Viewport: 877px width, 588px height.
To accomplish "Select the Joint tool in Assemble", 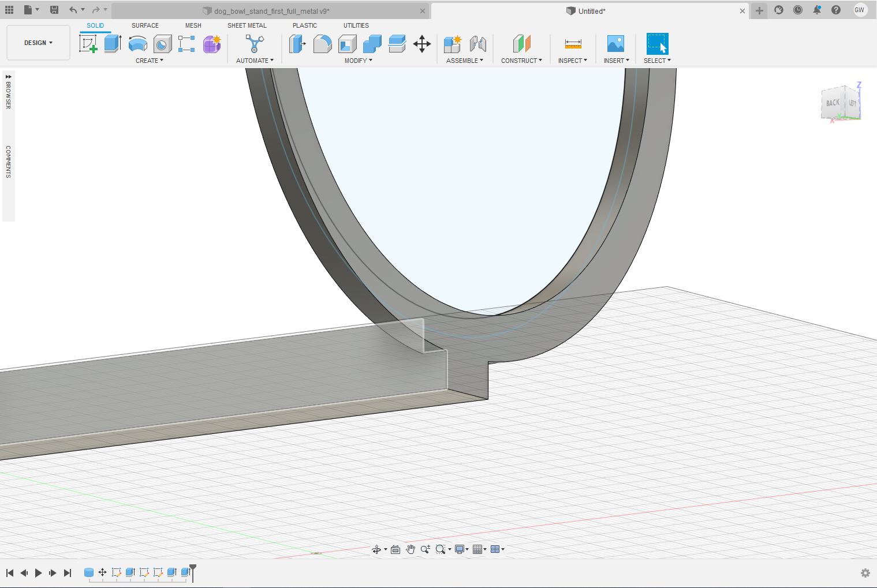I will [477, 44].
